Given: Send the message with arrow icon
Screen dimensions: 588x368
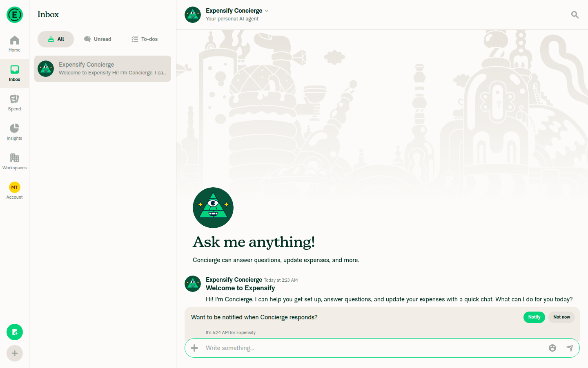Looking at the screenshot, I should (x=570, y=348).
